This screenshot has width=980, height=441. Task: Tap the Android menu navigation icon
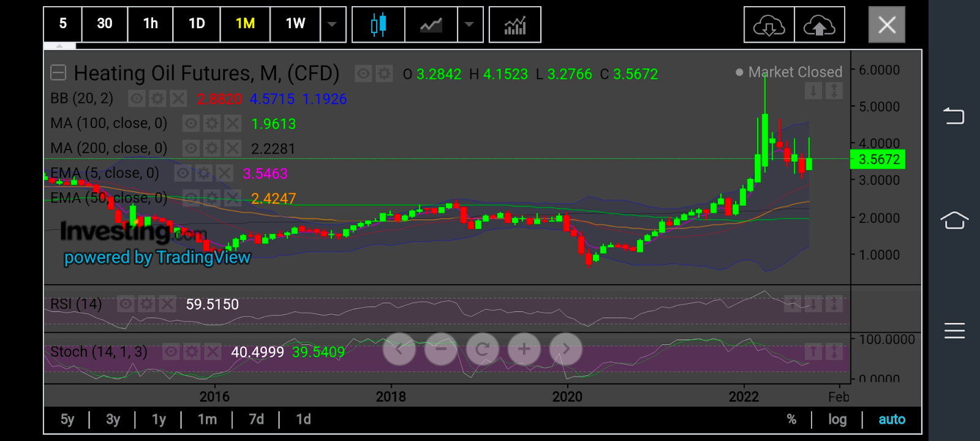point(954,331)
